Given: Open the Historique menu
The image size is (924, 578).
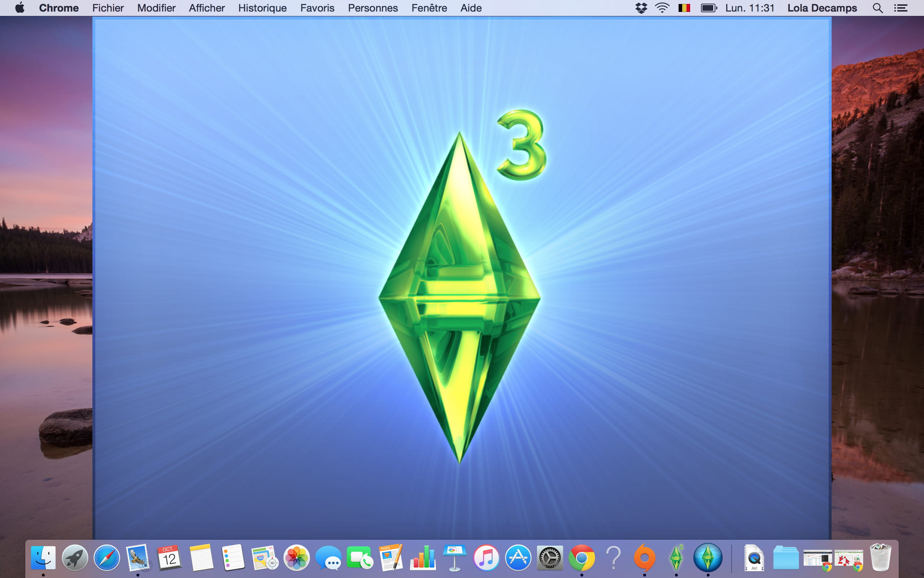Looking at the screenshot, I should click(x=262, y=8).
